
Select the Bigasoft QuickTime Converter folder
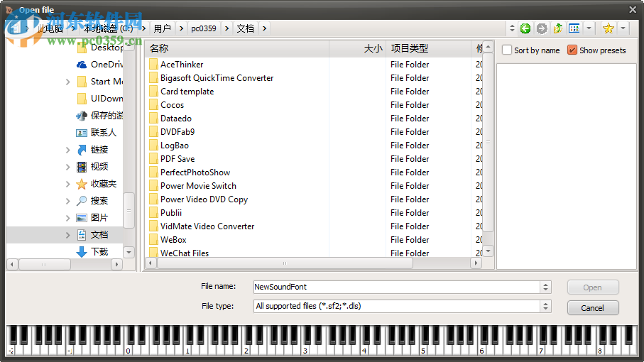point(212,78)
